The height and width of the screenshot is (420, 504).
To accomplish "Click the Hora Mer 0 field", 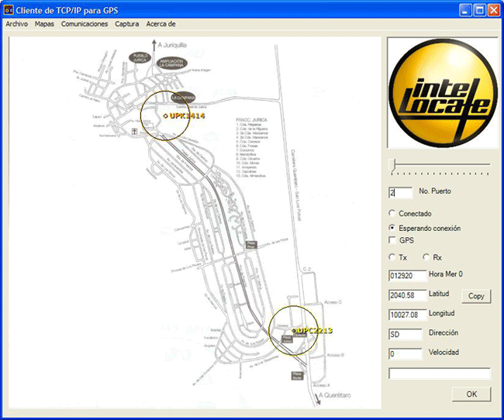I will pyautogui.click(x=408, y=276).
